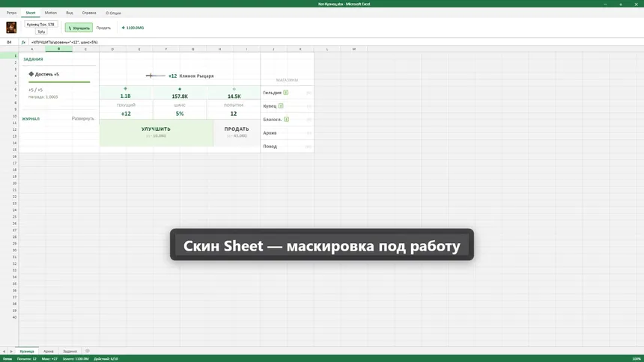Click the quest progress bar under Достичь +5
Viewport: 644px width, 362px height.
[59, 82]
